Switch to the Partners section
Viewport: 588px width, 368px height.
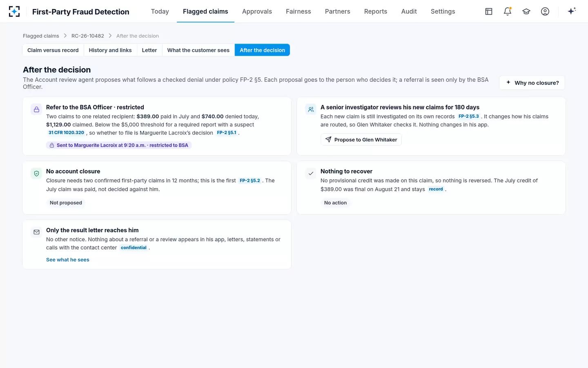coord(338,11)
